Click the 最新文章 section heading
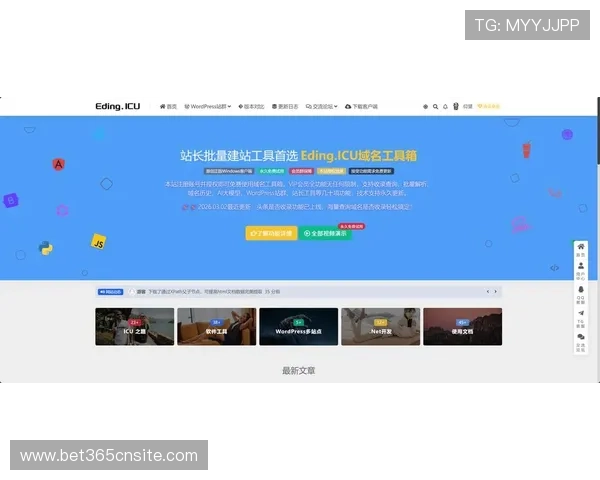 coord(298,371)
